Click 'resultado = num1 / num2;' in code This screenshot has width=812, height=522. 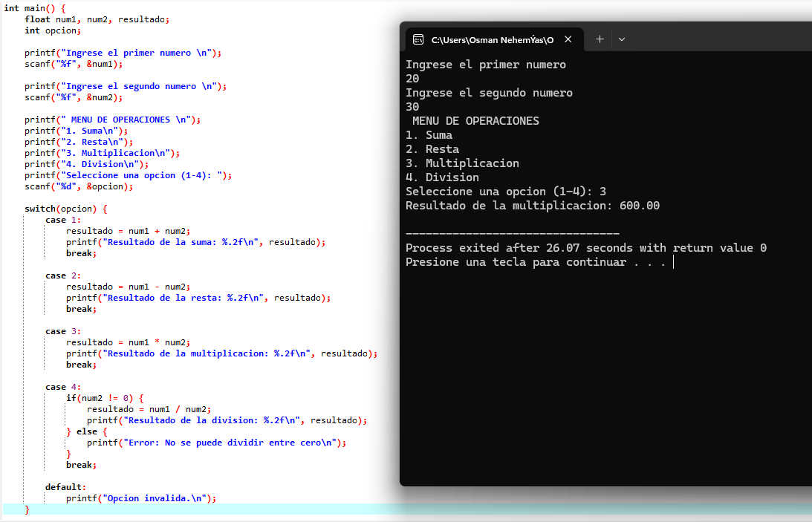[149, 409]
